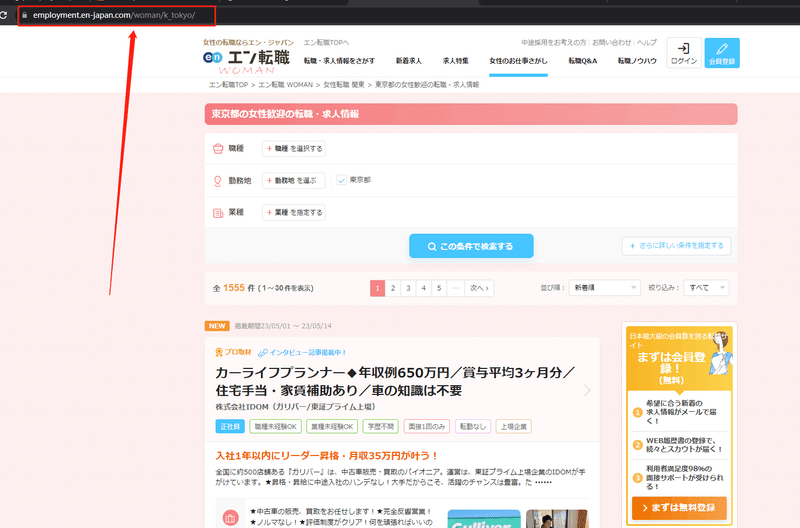Open 勤務地を選ぶ selector
800x528 pixels.
coord(294,181)
